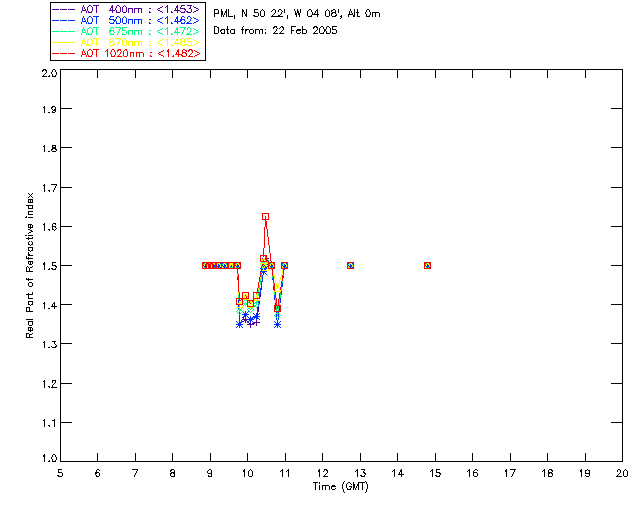Click the x-axis tick label 10
Viewport: 640px width, 512px height.
(247, 473)
